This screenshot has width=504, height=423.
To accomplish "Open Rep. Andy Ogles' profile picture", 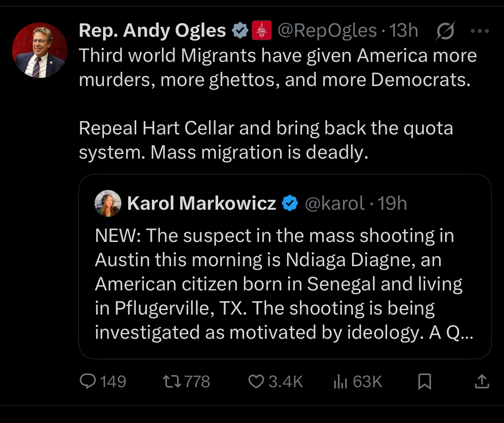I will click(x=39, y=50).
